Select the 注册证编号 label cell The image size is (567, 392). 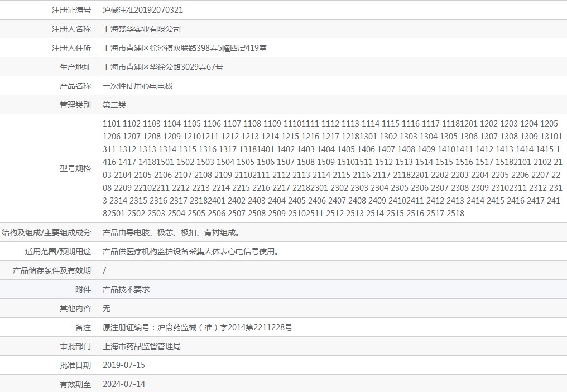tap(71, 10)
